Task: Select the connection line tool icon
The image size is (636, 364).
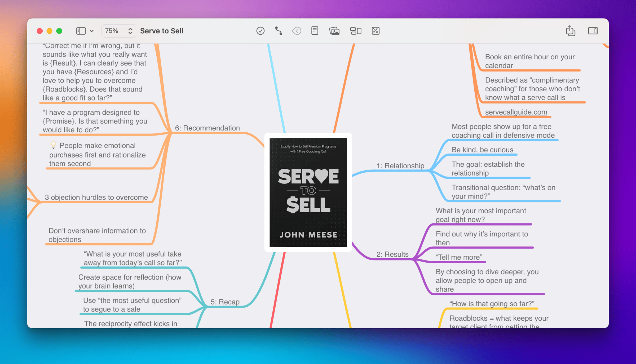Action: [279, 31]
